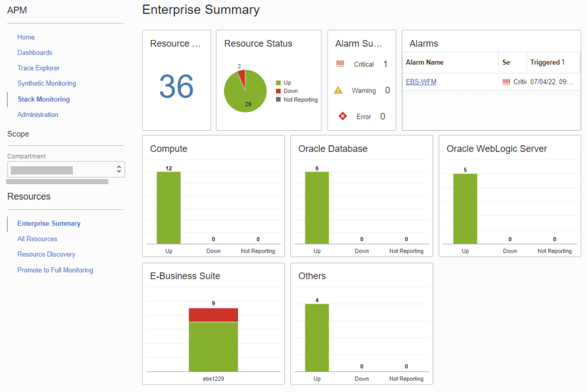Screen dimensions: 587x392
Task: Click the green Up legend square
Action: 278,83
